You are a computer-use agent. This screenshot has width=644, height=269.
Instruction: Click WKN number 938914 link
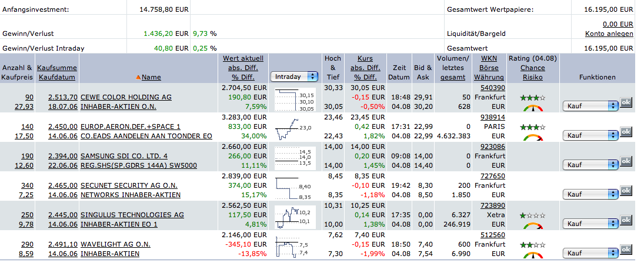493,117
